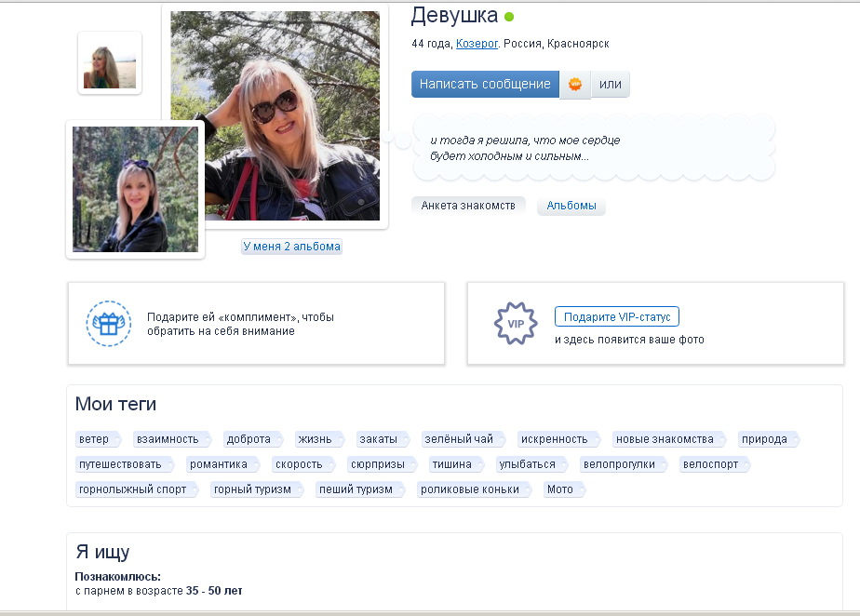The width and height of the screenshot is (860, 616).
Task: Click the тишина tag
Action: 456,464
